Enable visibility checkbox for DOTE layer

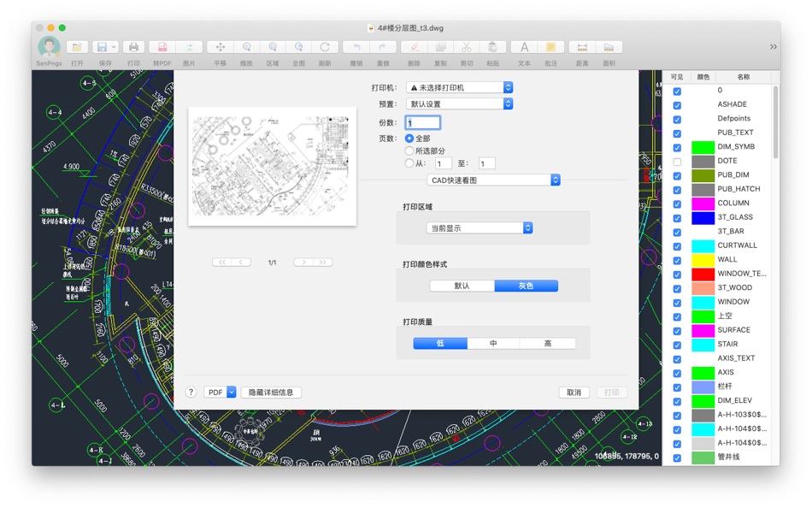(677, 162)
